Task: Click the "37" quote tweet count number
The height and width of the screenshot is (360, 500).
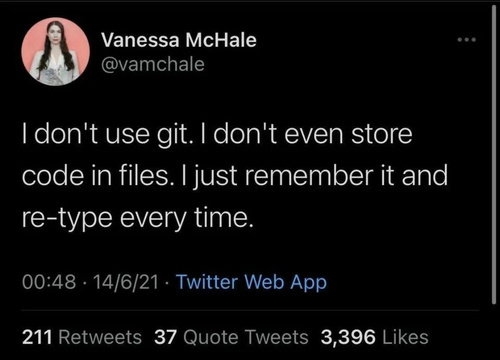Action: [165, 337]
